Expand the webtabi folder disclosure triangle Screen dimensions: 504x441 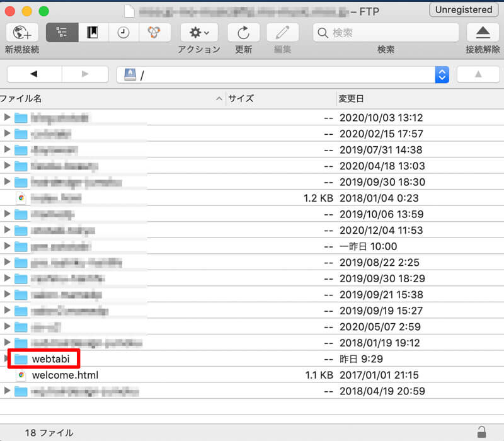(8, 359)
